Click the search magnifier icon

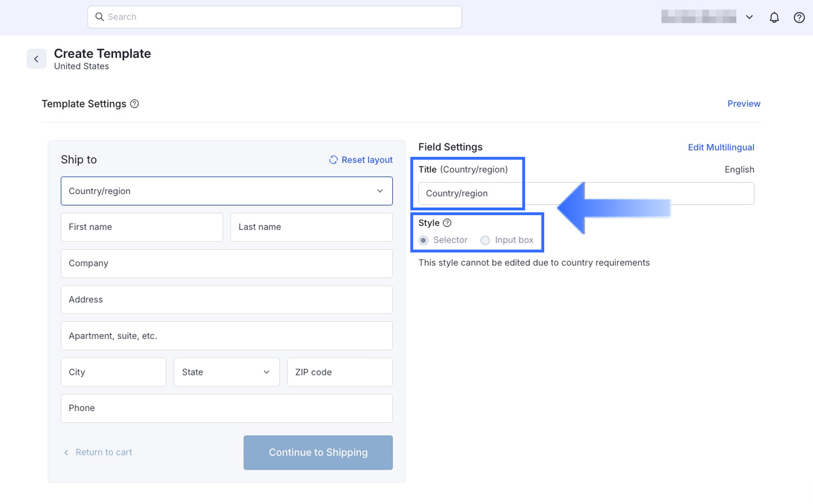pos(99,17)
